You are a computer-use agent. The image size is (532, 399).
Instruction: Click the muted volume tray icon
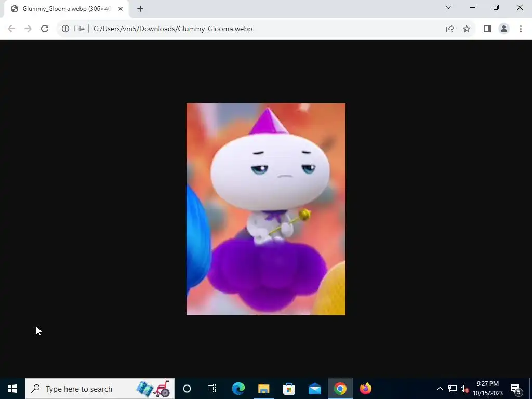(x=464, y=389)
